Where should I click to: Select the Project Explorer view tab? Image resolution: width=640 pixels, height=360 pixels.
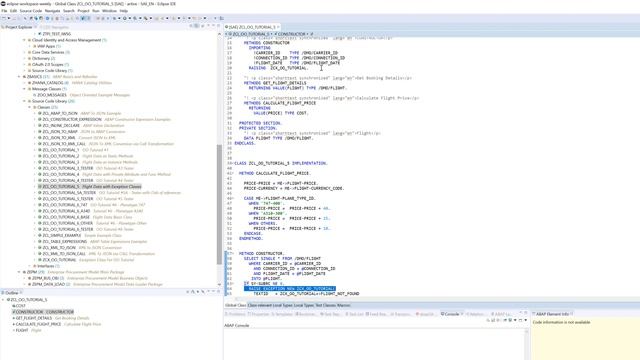[x=19, y=27]
